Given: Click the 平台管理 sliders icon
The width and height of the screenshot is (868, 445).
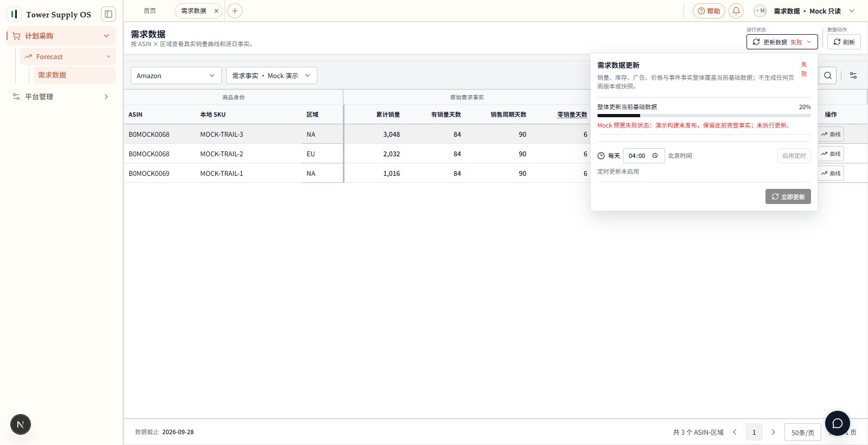Looking at the screenshot, I should [x=16, y=97].
